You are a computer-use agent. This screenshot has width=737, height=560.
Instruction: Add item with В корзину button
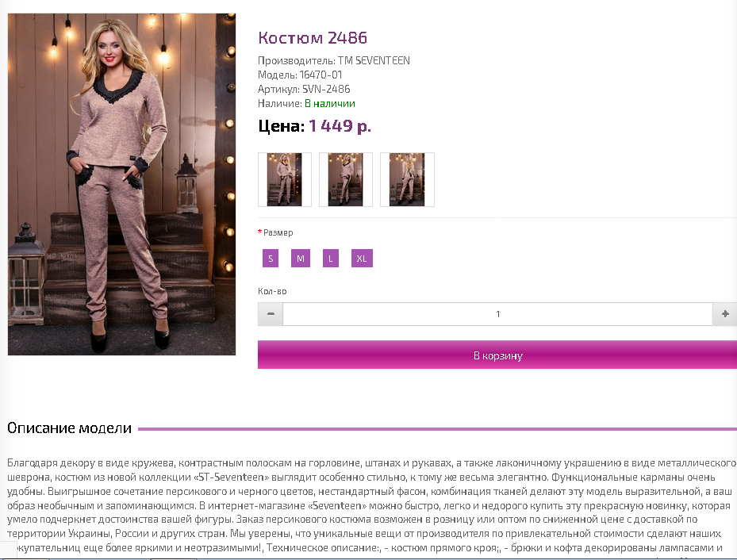point(497,355)
